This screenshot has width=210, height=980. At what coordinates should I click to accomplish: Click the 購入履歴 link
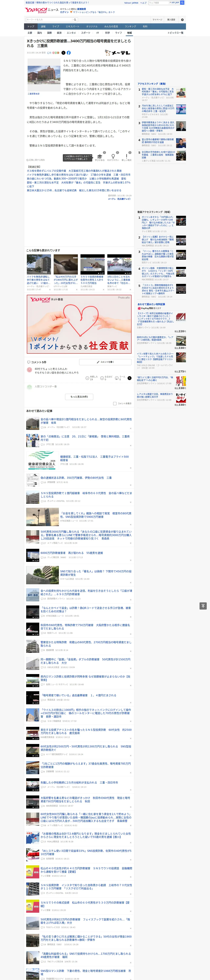[171, 20]
